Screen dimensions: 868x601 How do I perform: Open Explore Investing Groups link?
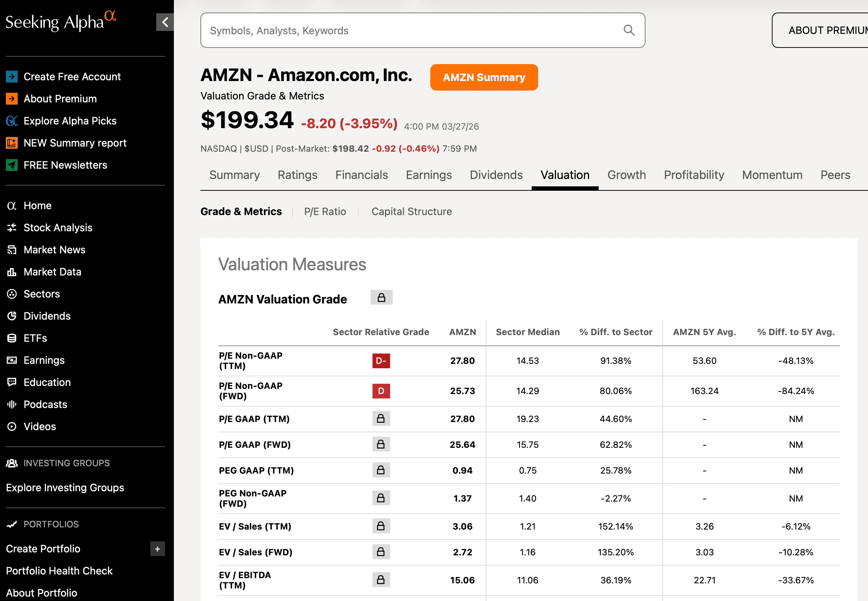pos(65,488)
